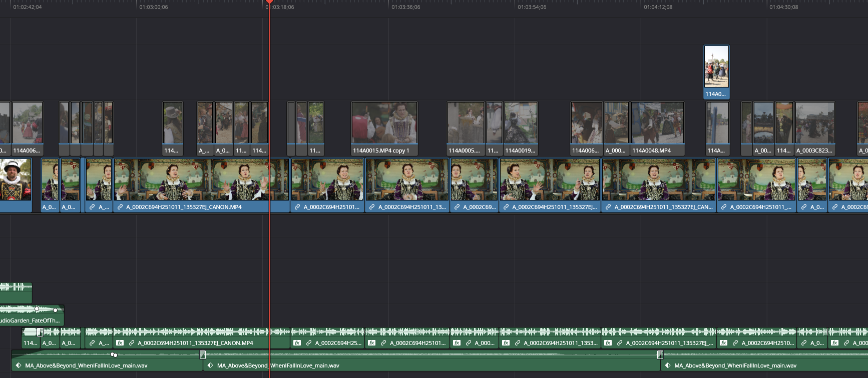Click link icon on video clip A_0002C694H251011_135327EJ...
The width and height of the screenshot is (868, 378).
click(506, 207)
